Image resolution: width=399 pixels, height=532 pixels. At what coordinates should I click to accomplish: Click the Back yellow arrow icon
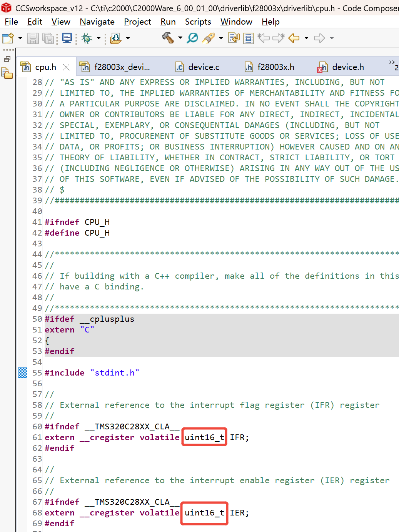point(294,38)
